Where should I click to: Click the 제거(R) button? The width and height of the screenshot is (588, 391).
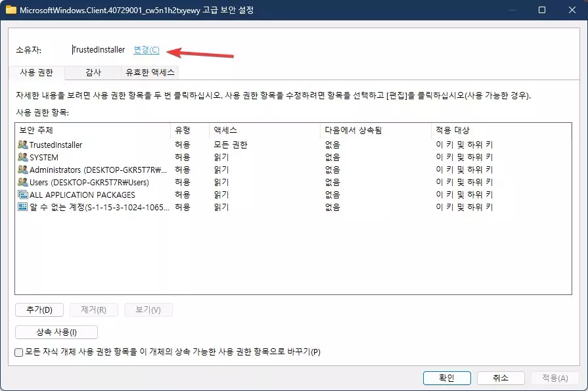94,310
